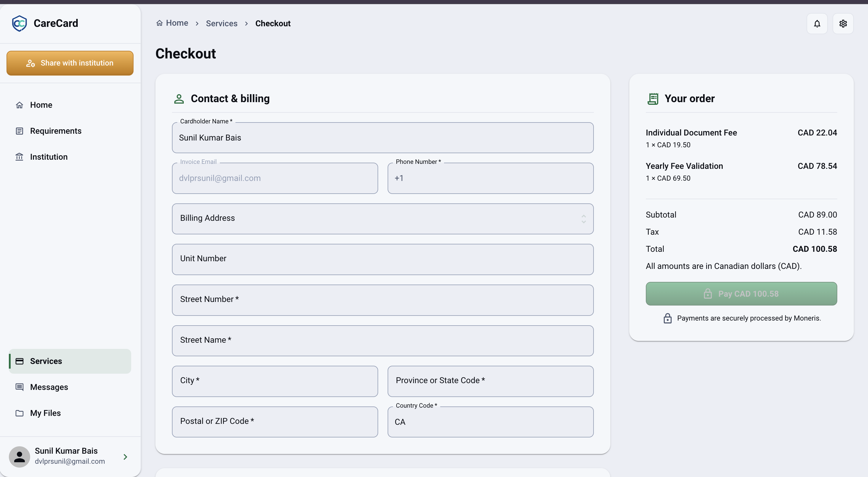Click the Total CAD 100.58 amount
This screenshot has width=868, height=477.
click(x=815, y=249)
